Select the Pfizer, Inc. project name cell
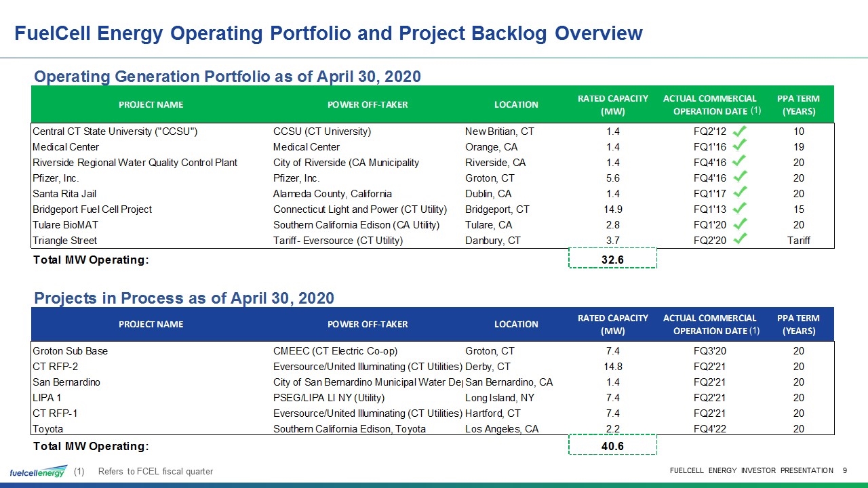This screenshot has width=868, height=488. pyautogui.click(x=56, y=178)
